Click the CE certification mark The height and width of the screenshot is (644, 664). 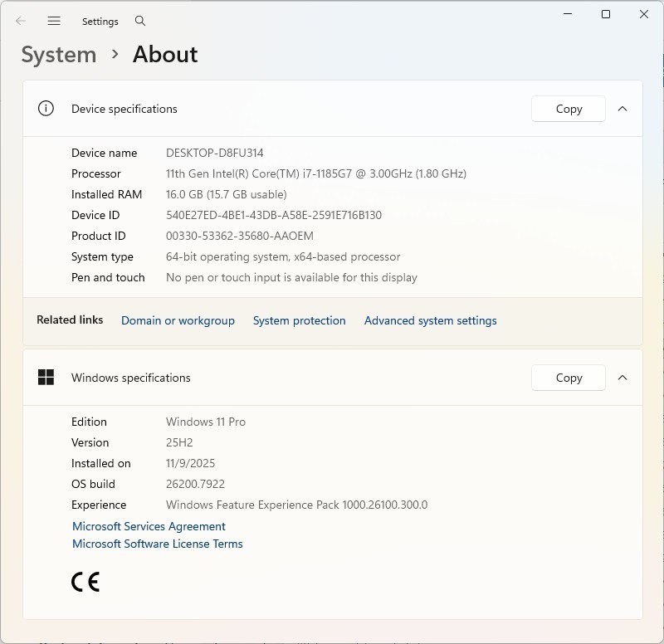(85, 581)
